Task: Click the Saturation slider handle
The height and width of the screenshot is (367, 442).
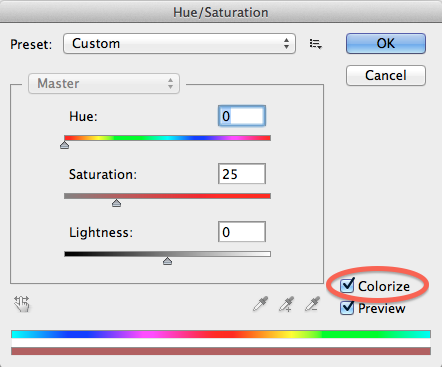Action: (116, 203)
